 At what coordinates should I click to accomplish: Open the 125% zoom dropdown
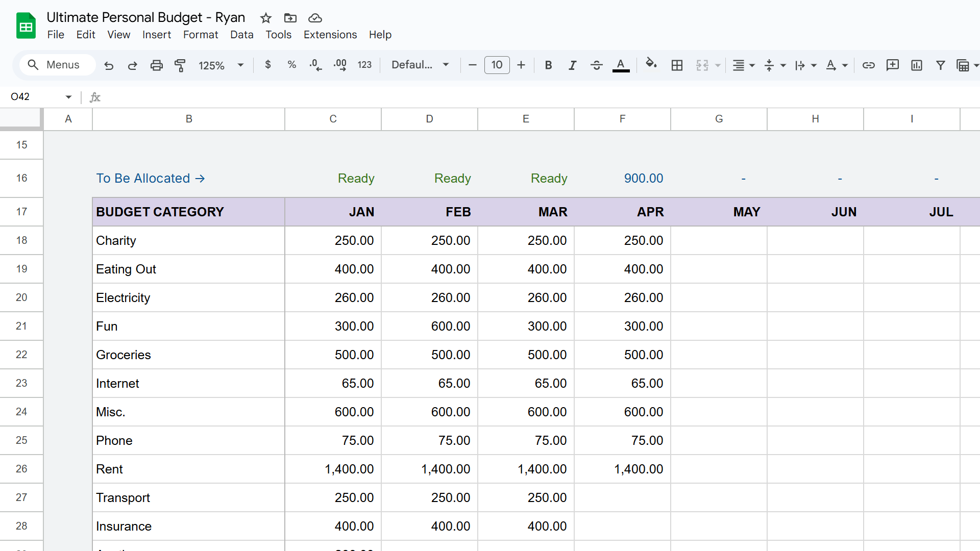pyautogui.click(x=222, y=65)
